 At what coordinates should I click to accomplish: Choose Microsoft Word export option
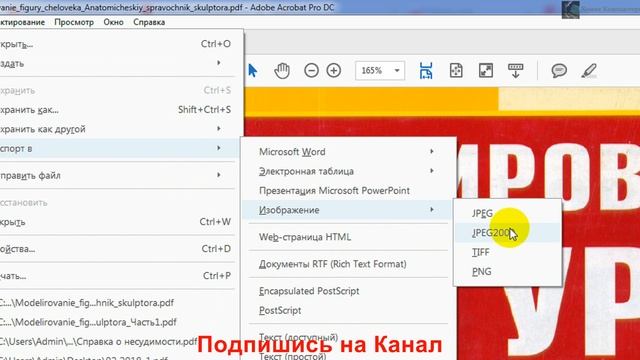[x=347, y=151]
